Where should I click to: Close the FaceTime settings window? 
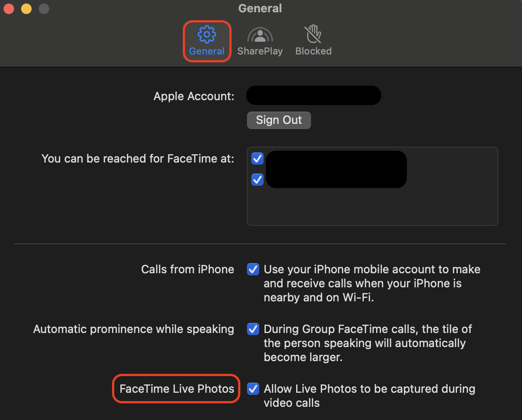point(8,8)
